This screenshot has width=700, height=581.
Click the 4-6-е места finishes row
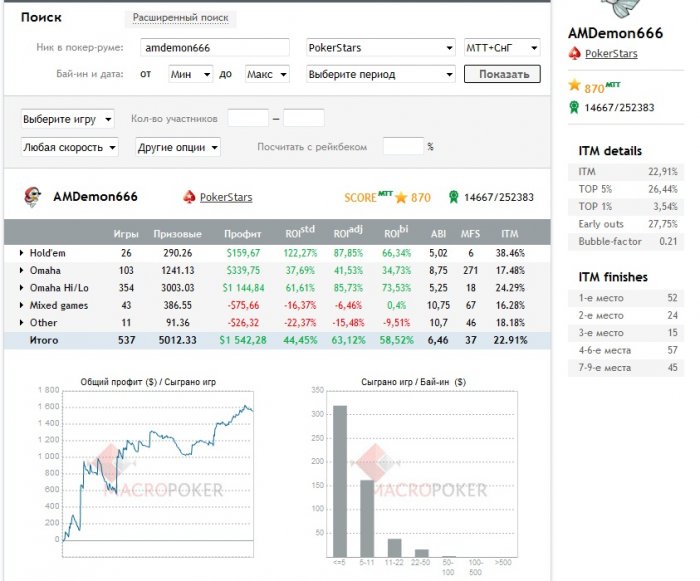[x=626, y=351]
